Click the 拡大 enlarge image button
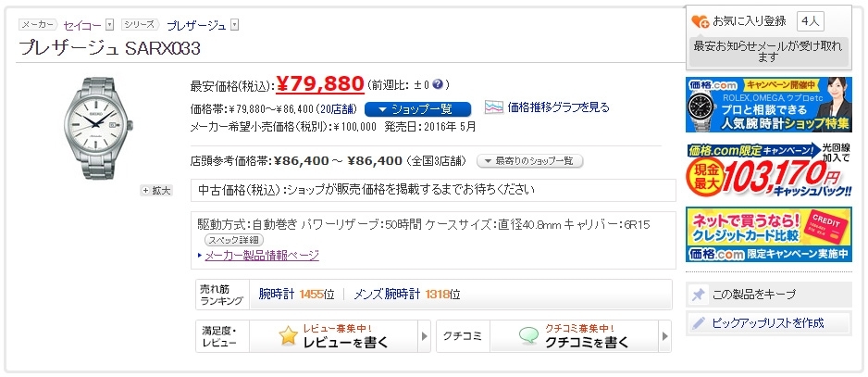Screen dimensions: 868x377 click(156, 191)
